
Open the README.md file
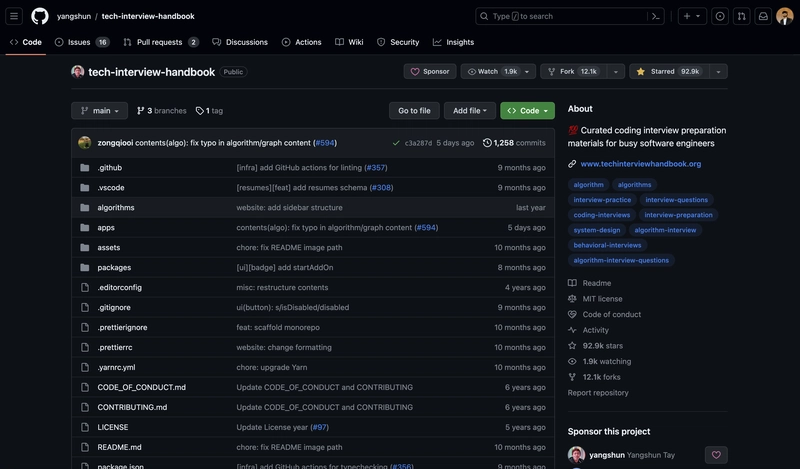119,448
